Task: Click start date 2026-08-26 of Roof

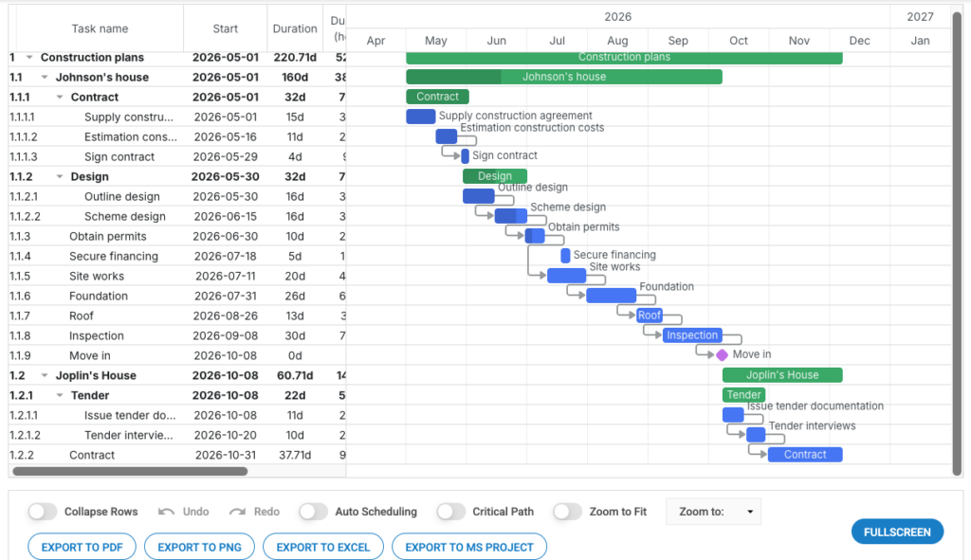Action: point(226,316)
